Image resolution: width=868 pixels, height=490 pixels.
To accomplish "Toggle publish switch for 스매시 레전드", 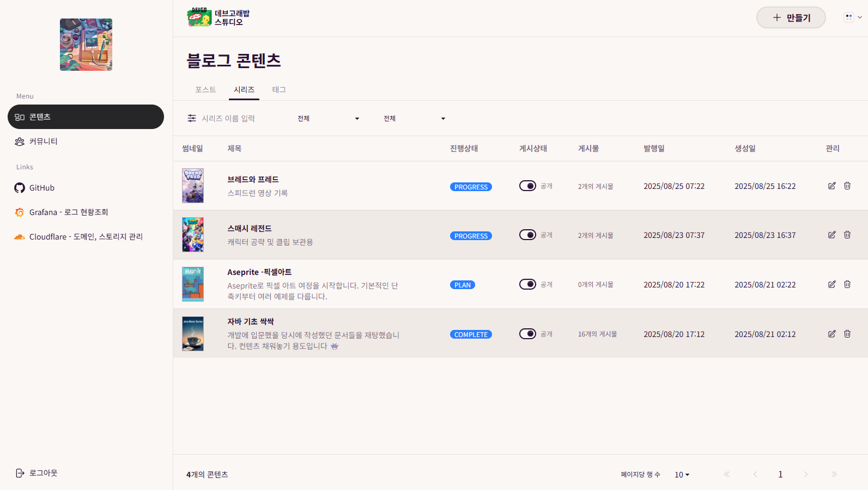I will [527, 235].
